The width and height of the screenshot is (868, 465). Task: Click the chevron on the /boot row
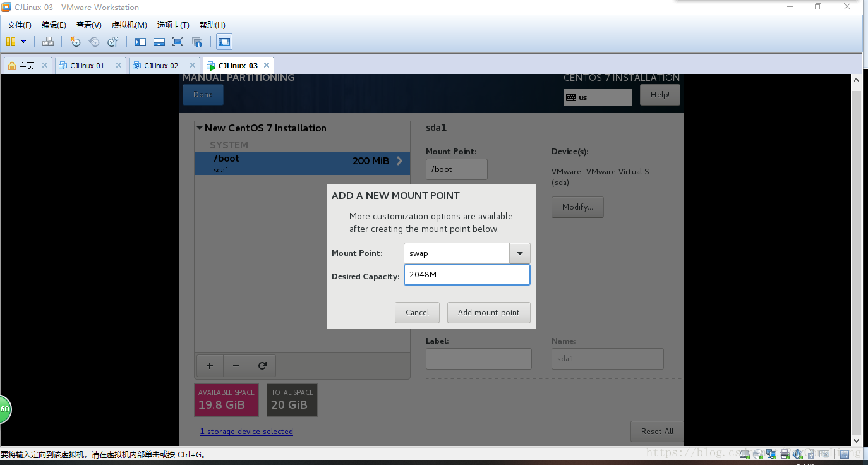[399, 160]
